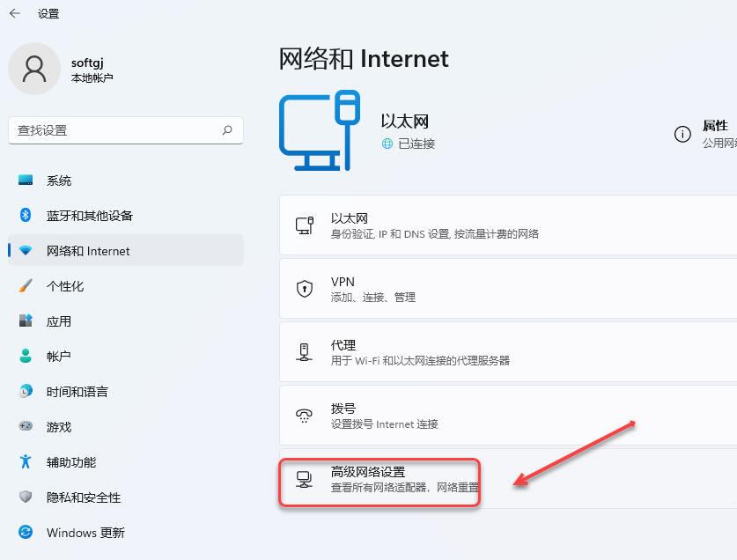Click the shield icon for 隐私和安全性
Image resolution: width=737 pixels, height=560 pixels.
pos(26,497)
